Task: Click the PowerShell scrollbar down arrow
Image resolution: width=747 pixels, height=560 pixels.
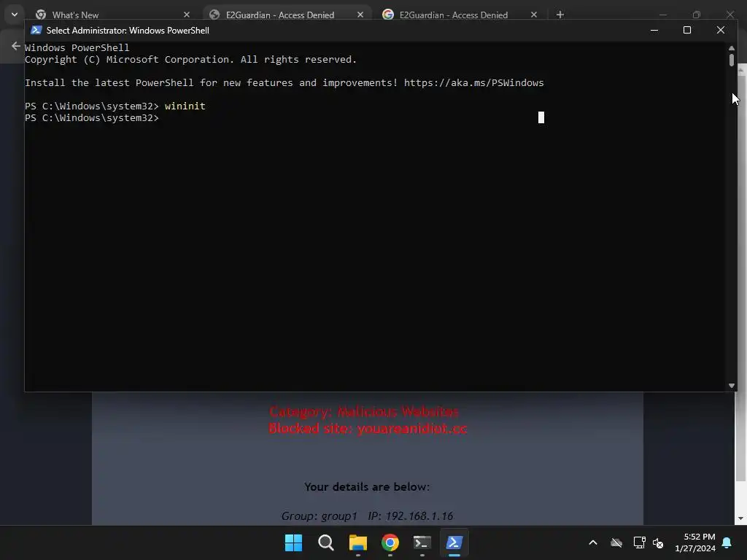Action: click(x=731, y=386)
